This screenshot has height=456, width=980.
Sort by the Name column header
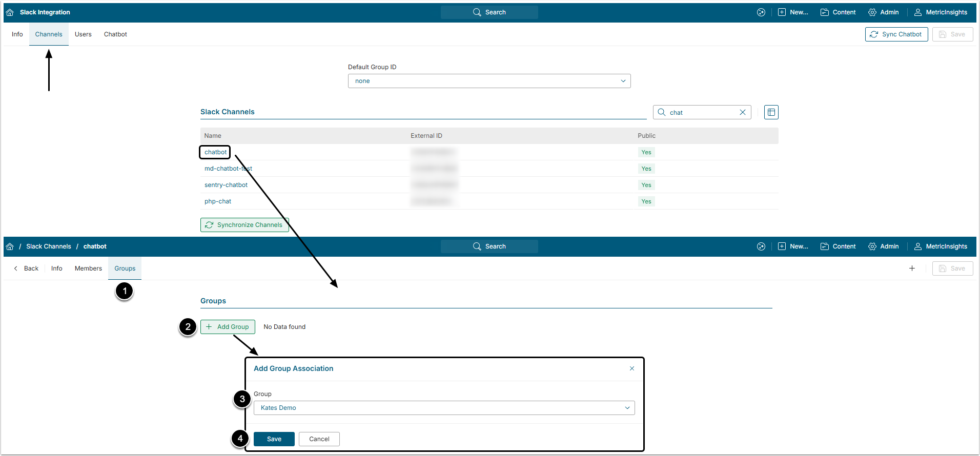pos(213,136)
